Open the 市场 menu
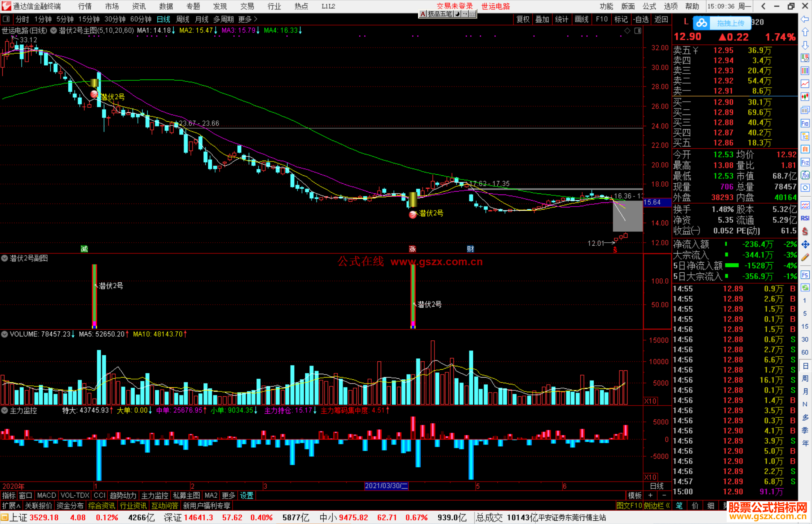The height and width of the screenshot is (524, 812). (x=112, y=6)
